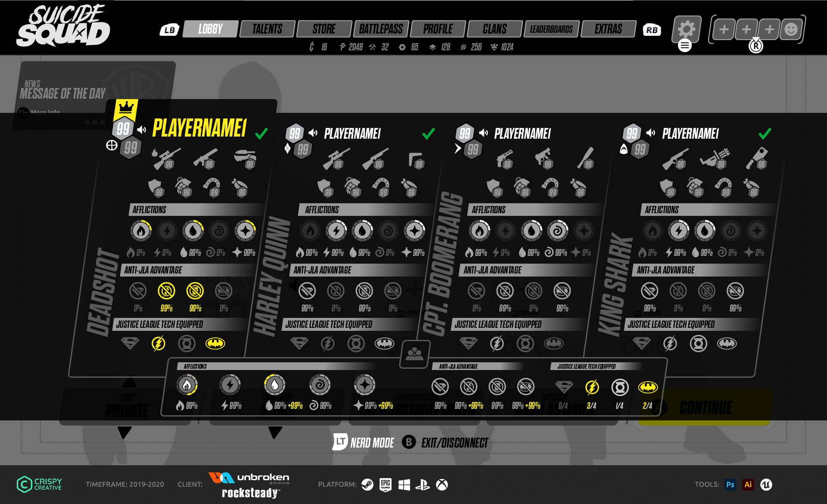
Task: Click squad summary yellow Flash icon
Action: pyautogui.click(x=592, y=387)
